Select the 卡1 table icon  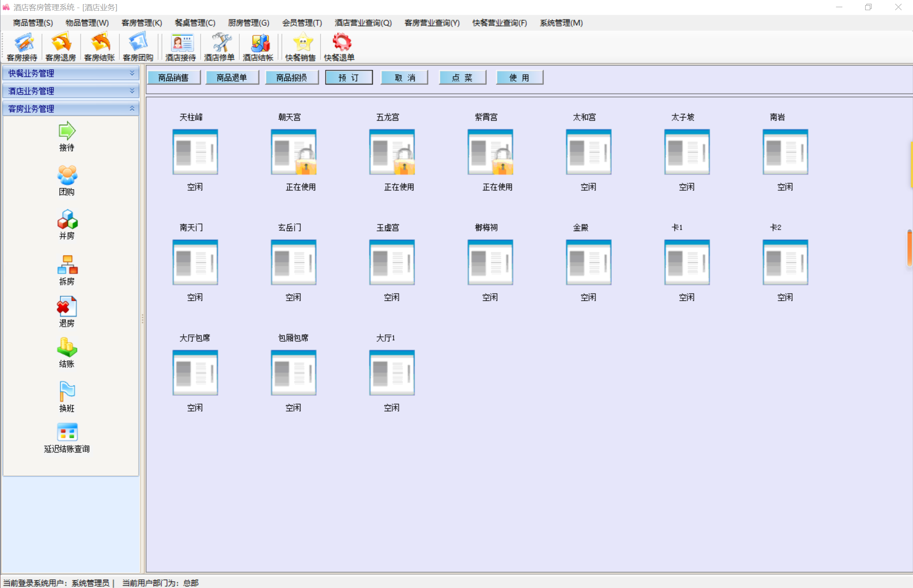pyautogui.click(x=687, y=262)
